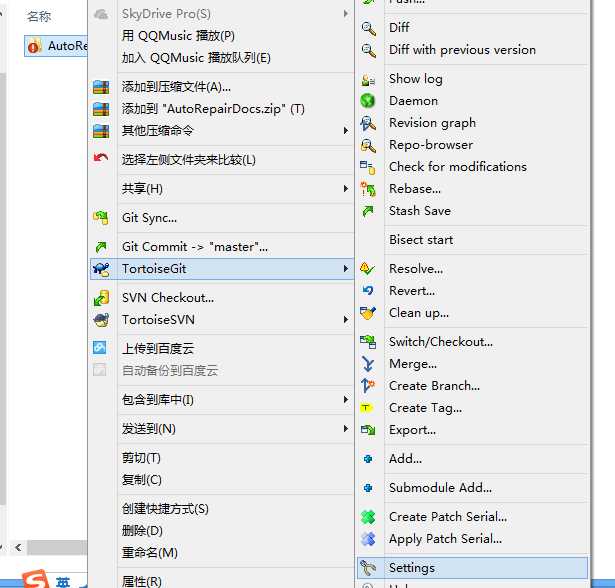Screen dimensions: 615x588
Task: Click the Create Patch Serial icon
Action: 368,517
